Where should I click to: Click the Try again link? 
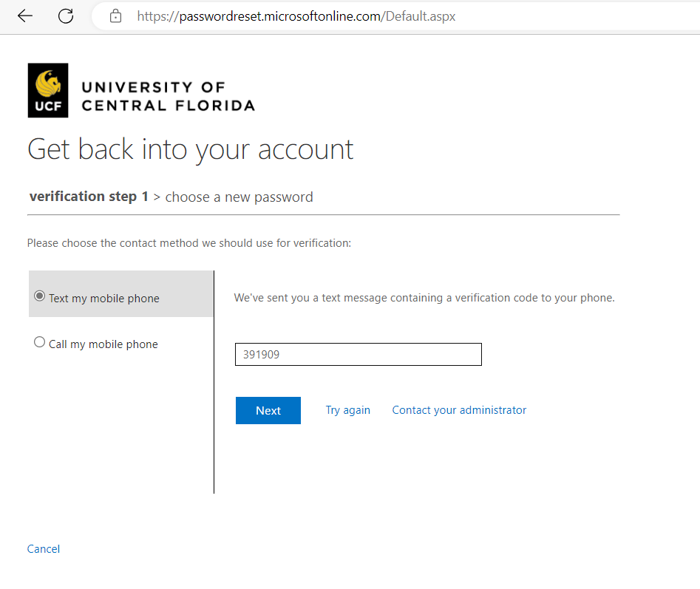tap(347, 410)
